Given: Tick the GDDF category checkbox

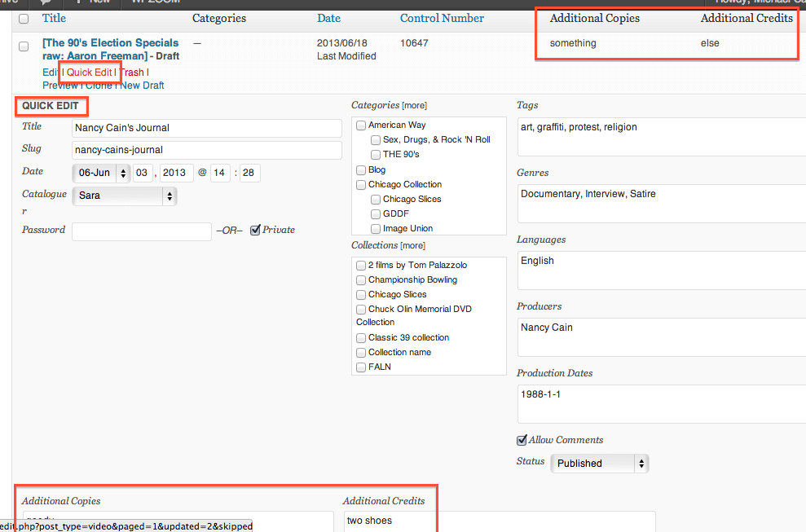Looking at the screenshot, I should 376,214.
